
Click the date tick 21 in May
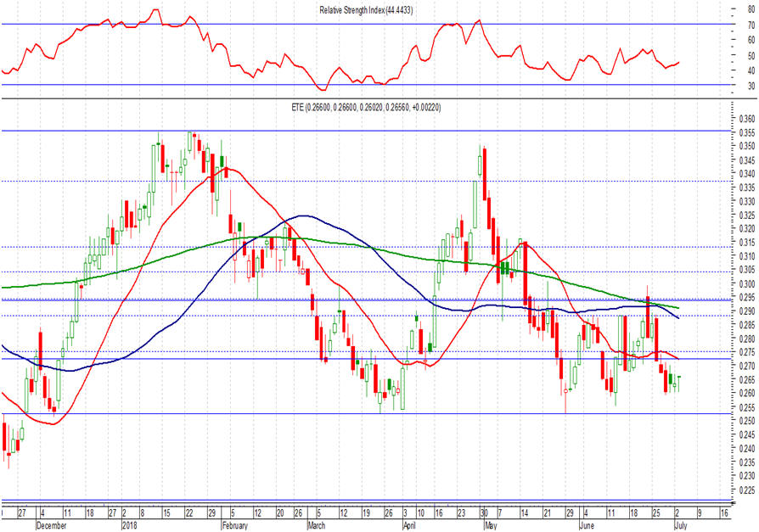click(548, 513)
